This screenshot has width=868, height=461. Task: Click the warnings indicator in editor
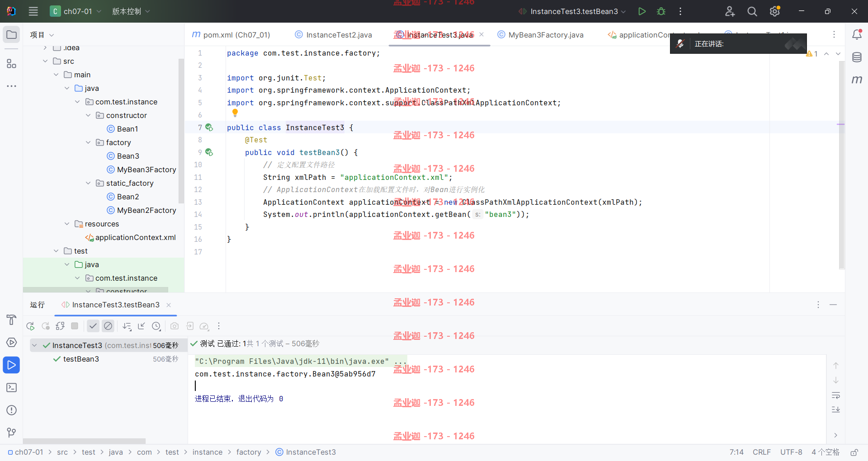click(812, 54)
